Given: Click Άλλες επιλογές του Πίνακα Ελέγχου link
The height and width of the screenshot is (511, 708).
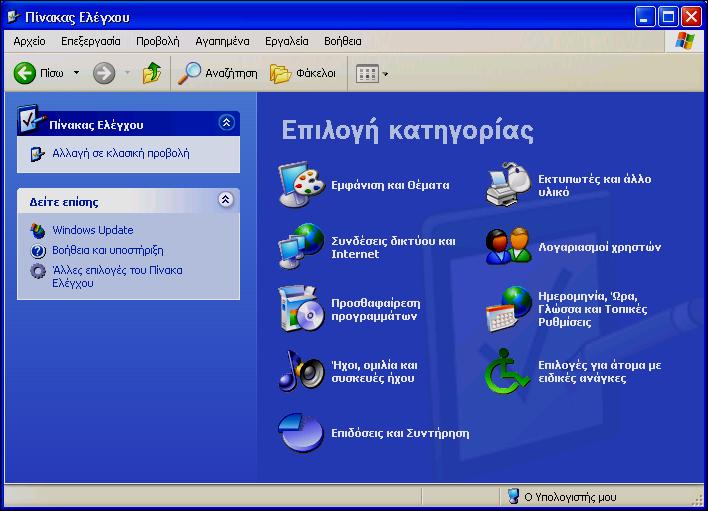Looking at the screenshot, I should tap(117, 277).
